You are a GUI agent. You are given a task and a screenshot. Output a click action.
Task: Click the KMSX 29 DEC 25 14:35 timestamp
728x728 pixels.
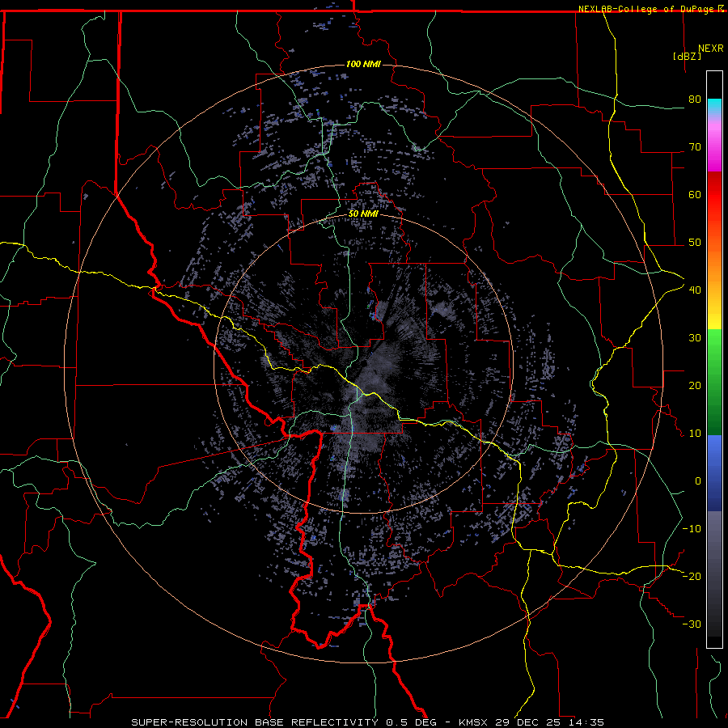click(531, 722)
